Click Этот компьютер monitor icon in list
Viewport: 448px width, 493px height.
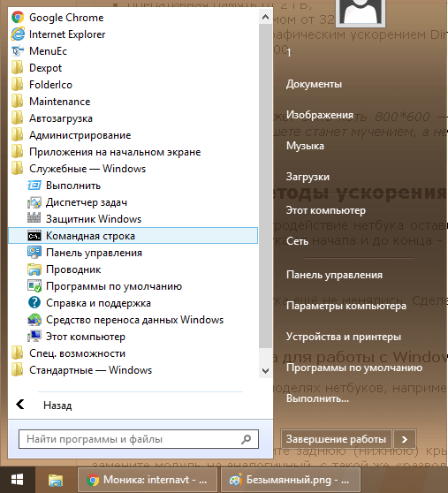pos(34,337)
